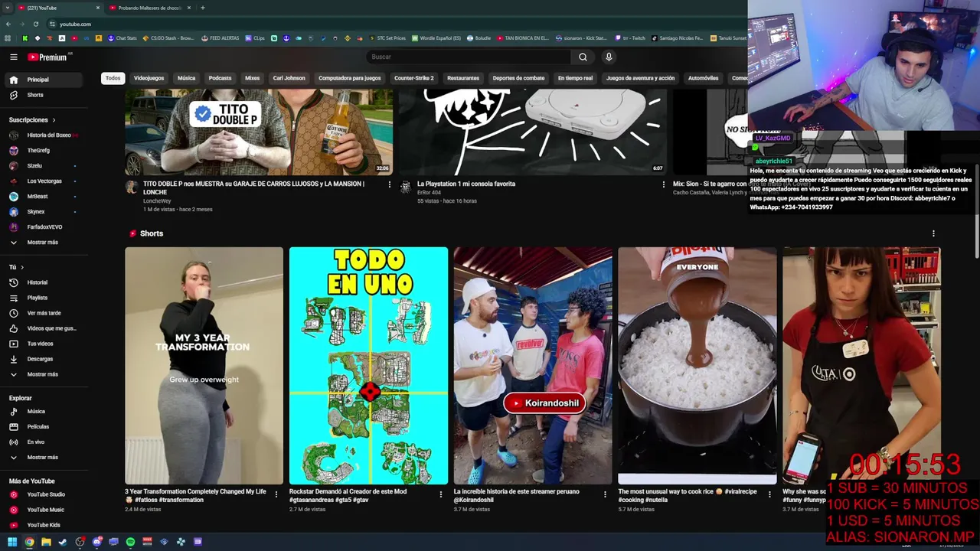The width and height of the screenshot is (980, 551).
Task: Open Wordle Español bookmark
Action: (x=436, y=38)
